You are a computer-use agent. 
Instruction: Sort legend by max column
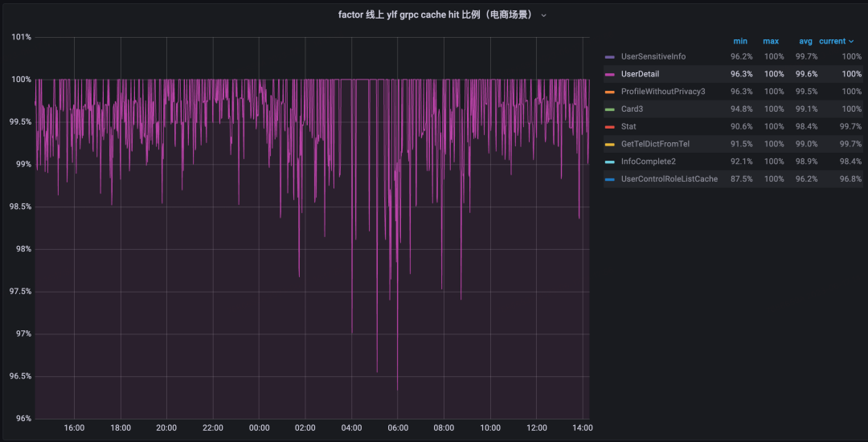[771, 41]
